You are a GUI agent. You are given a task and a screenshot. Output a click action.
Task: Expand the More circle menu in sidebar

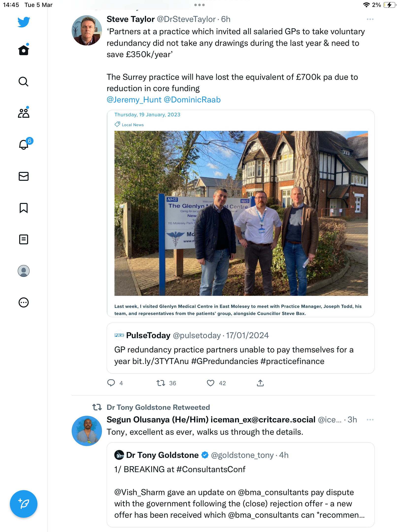tap(24, 302)
